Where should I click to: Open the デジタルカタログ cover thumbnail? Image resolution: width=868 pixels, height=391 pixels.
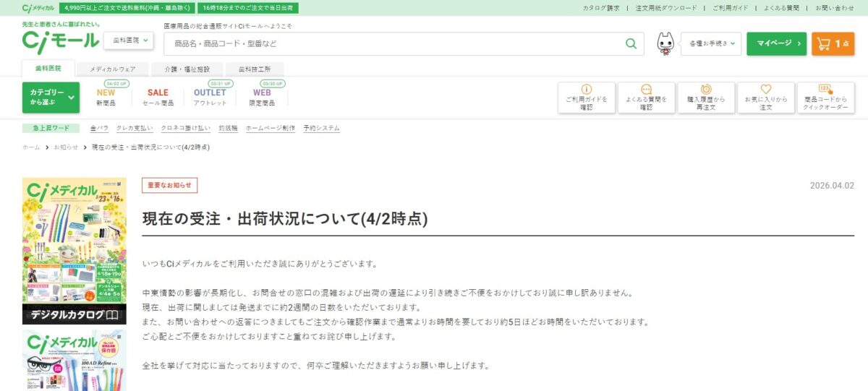point(75,251)
